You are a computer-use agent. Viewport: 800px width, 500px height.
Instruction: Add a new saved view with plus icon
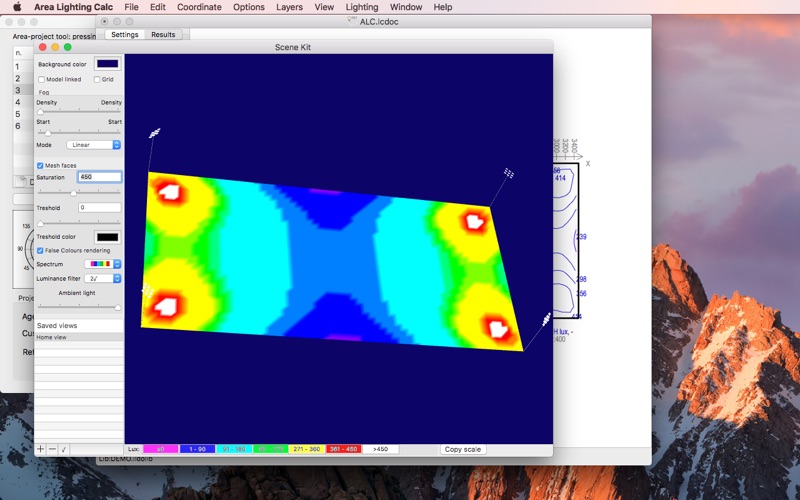pos(41,449)
